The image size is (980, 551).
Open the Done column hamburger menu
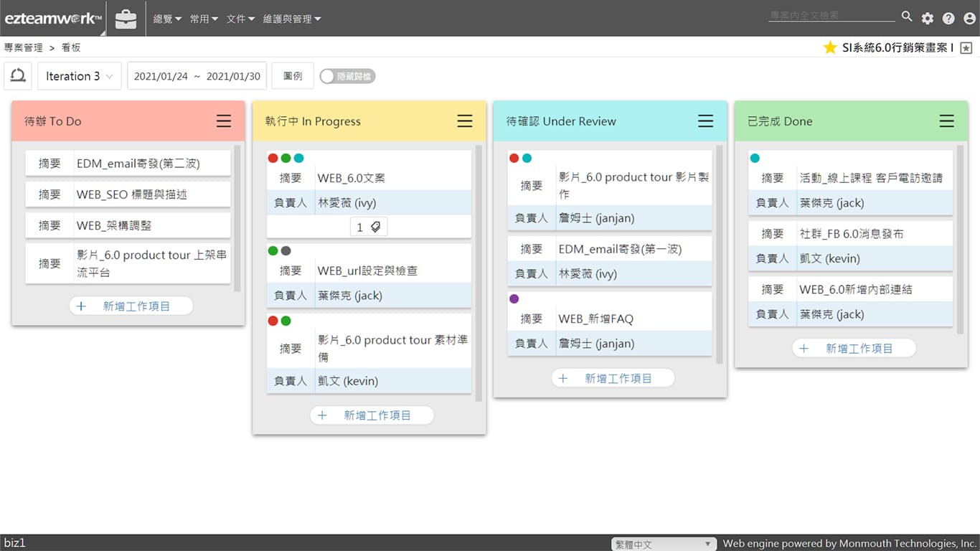(947, 121)
